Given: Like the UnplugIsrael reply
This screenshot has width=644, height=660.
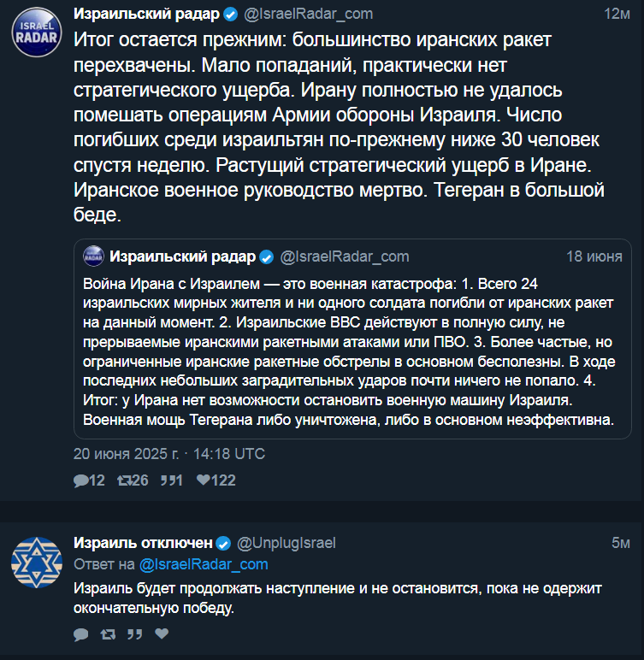Looking at the screenshot, I should click(162, 633).
